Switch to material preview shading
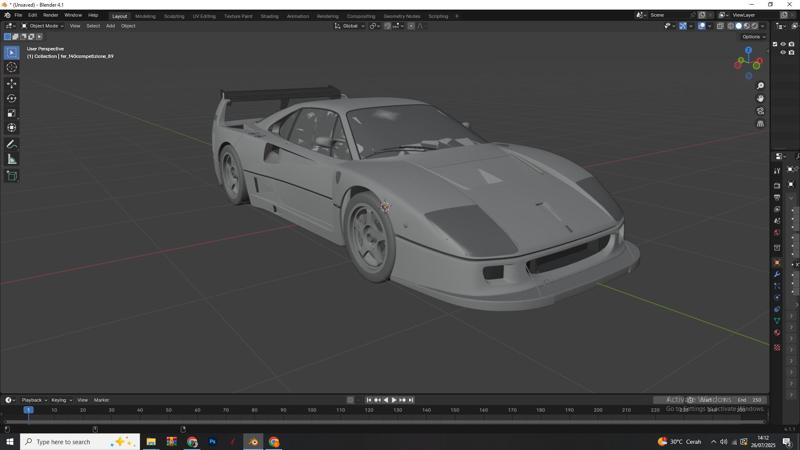800x450 pixels. (x=747, y=26)
